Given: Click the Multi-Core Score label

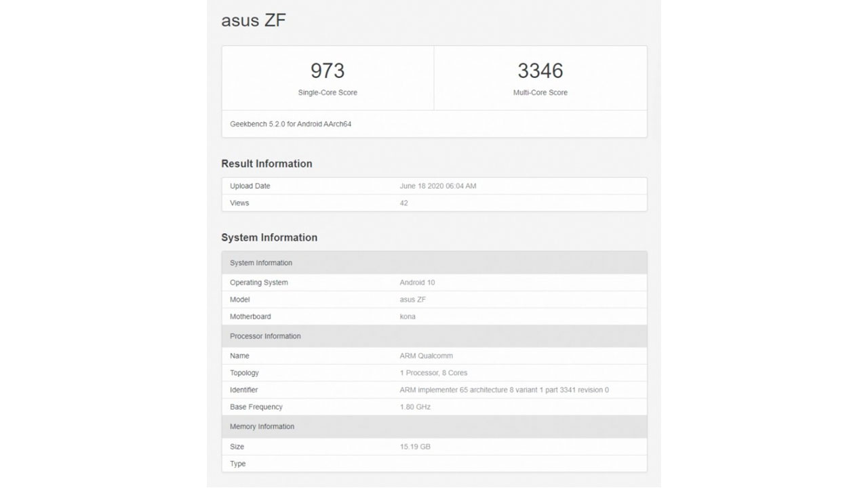Looking at the screenshot, I should coord(540,92).
